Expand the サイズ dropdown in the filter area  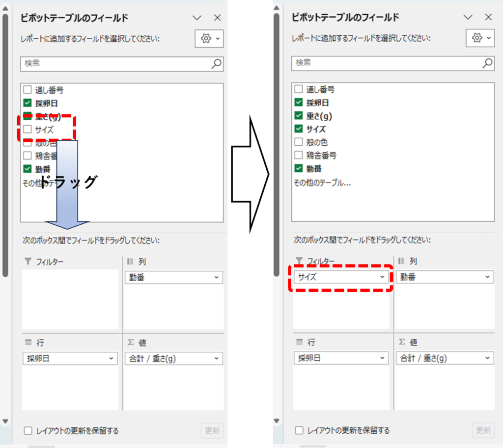(x=382, y=277)
